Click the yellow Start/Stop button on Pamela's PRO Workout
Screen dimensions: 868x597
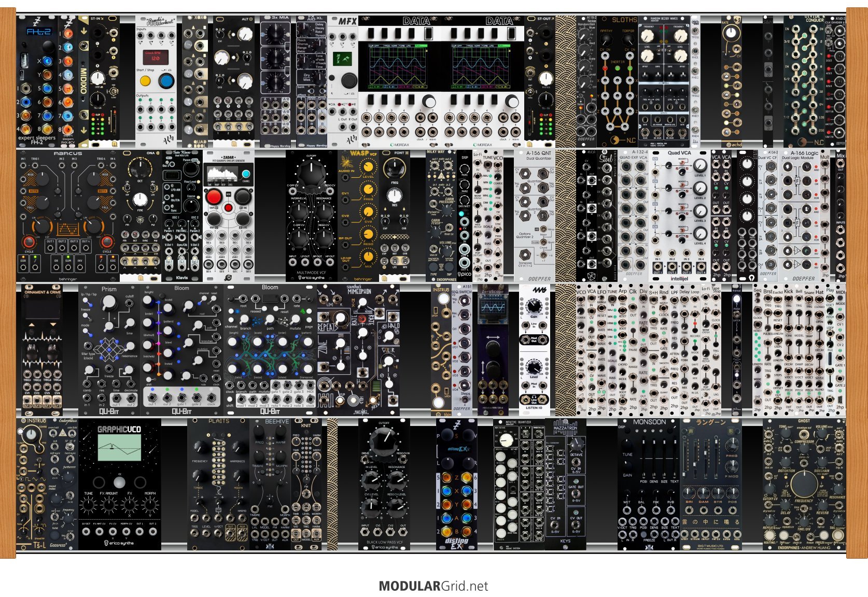point(146,81)
